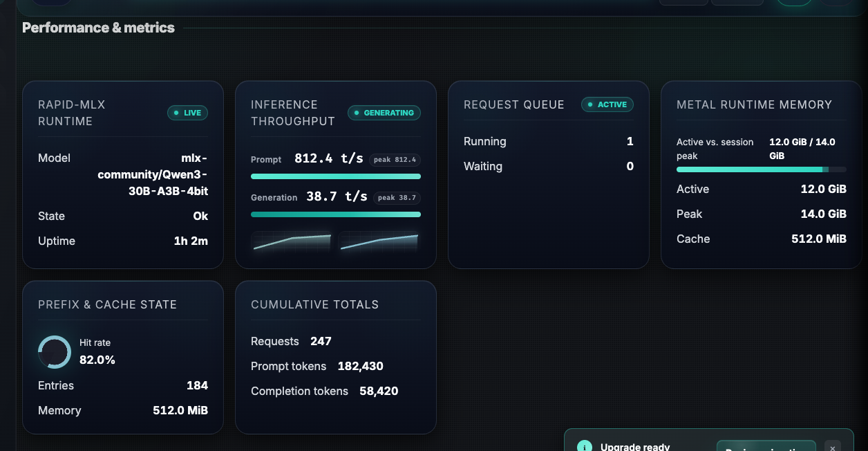Screen dimensions: 868x451
Task: Click the ACTIVE badge on Request Queue
Action: coord(607,104)
